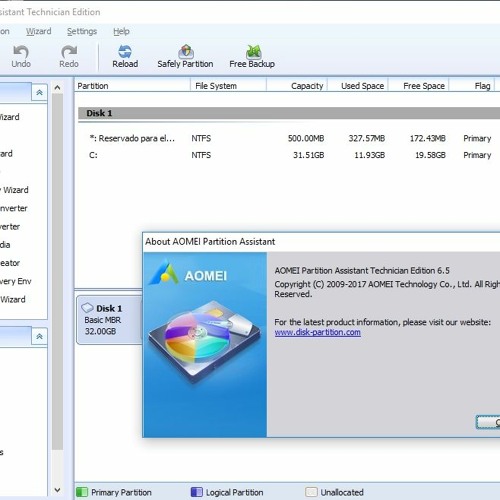Screen dimensions: 500x500
Task: Click the 172.43MB free space cell
Action: click(428, 138)
